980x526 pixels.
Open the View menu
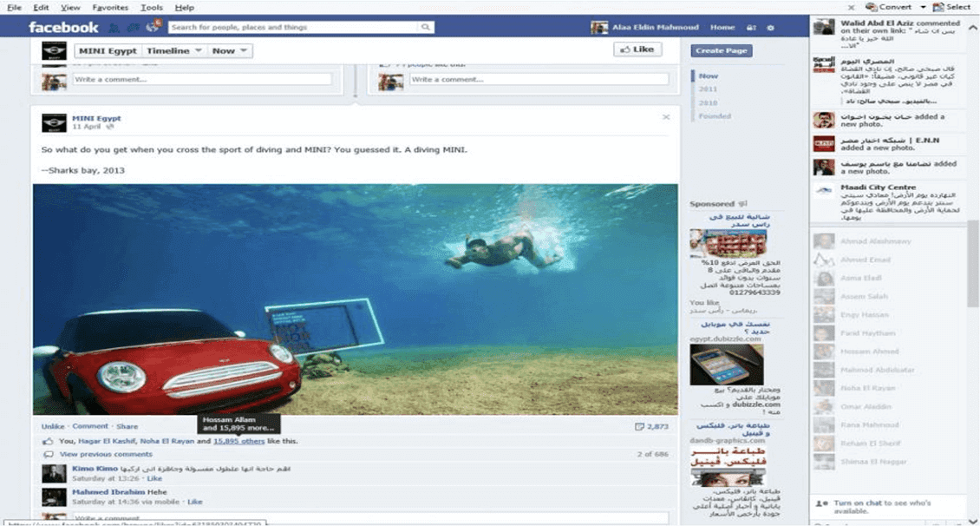point(70,8)
